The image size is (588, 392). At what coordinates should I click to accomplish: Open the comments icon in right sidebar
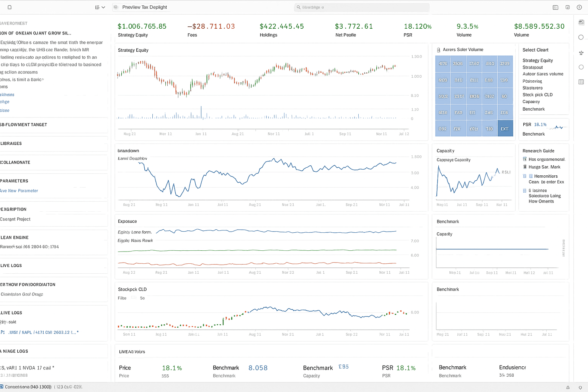click(x=581, y=22)
